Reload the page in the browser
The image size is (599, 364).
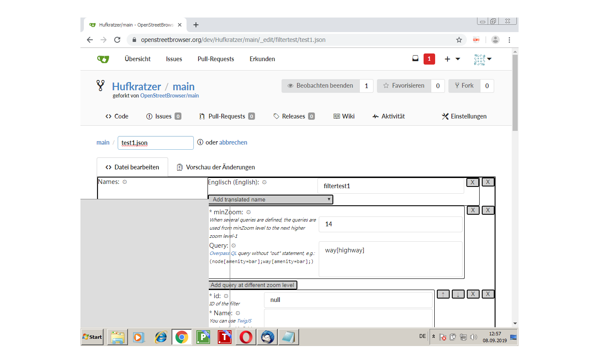tap(117, 40)
